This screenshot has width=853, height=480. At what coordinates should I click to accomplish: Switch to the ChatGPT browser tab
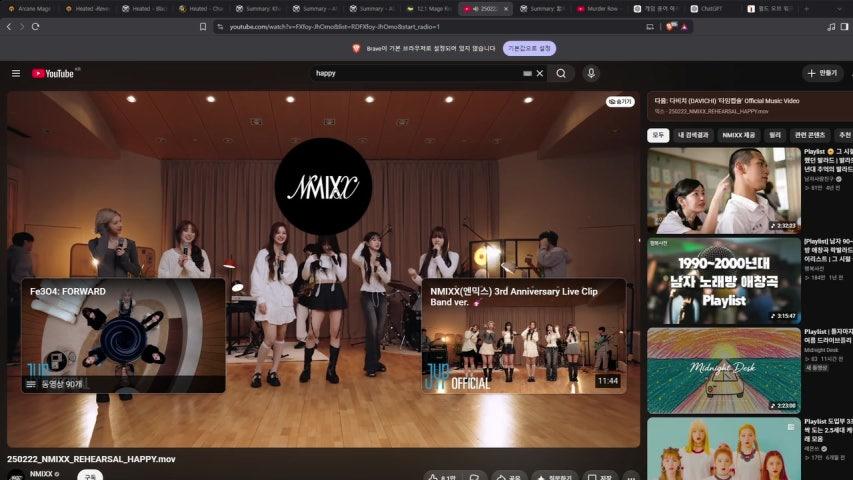click(x=711, y=9)
